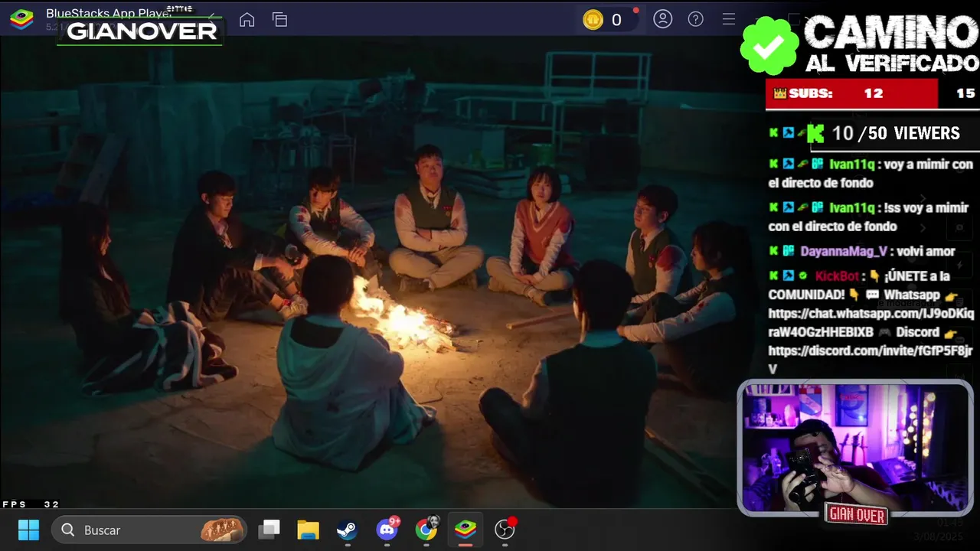Open OBS Studio from the taskbar

tap(505, 529)
